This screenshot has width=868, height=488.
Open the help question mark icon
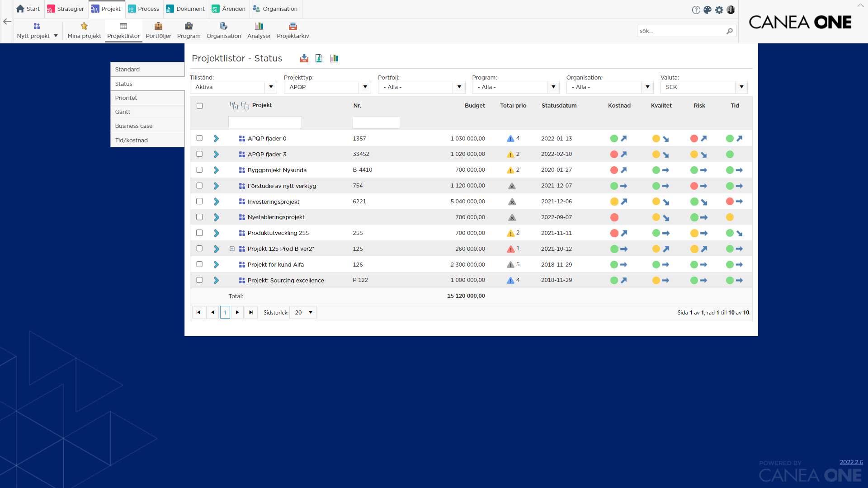[696, 10]
